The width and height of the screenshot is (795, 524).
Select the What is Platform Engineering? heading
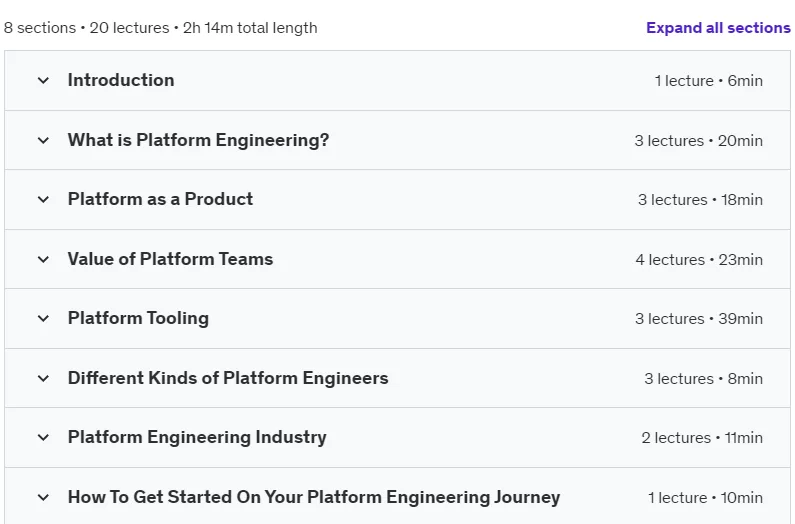(198, 140)
